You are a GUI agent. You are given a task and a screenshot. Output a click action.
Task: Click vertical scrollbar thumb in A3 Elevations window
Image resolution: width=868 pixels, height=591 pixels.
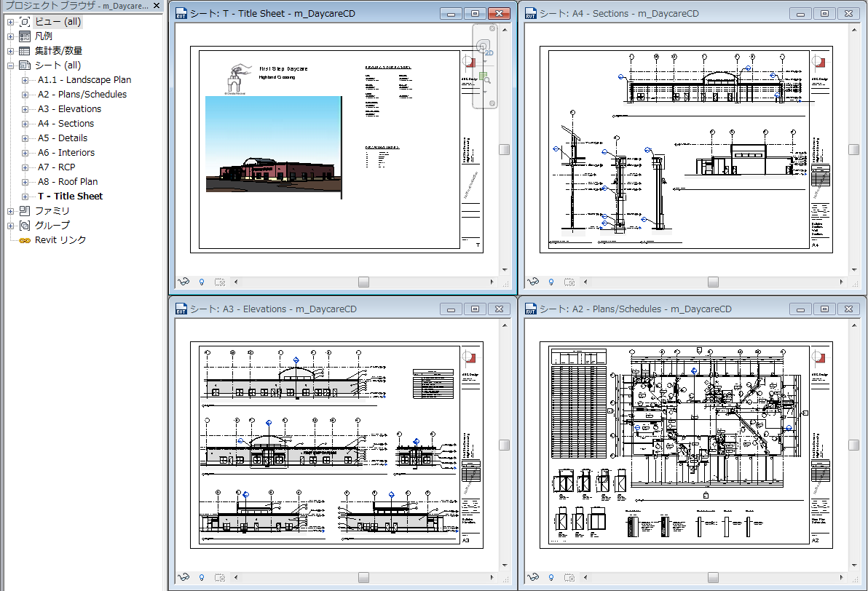(505, 445)
